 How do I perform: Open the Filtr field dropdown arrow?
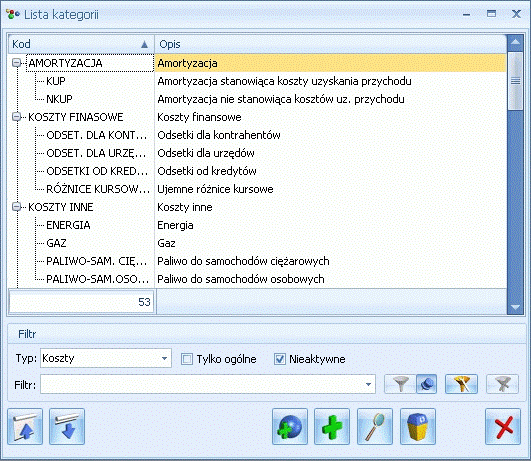click(x=368, y=384)
